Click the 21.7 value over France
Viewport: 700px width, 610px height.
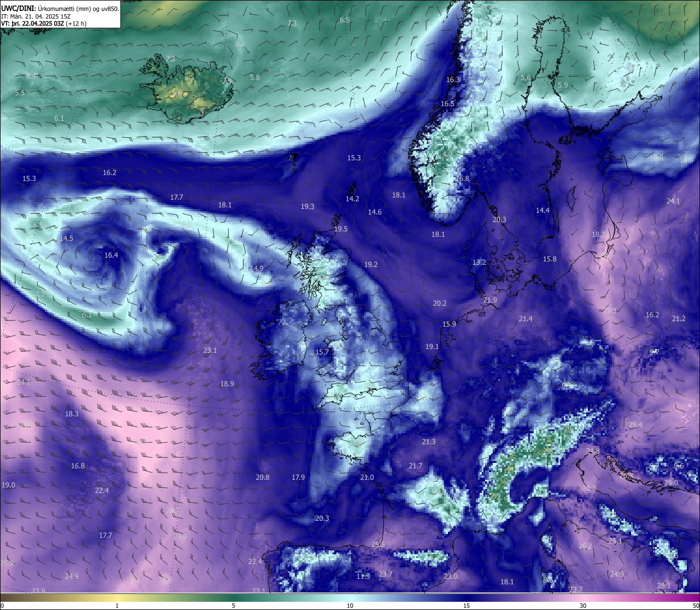point(416,466)
